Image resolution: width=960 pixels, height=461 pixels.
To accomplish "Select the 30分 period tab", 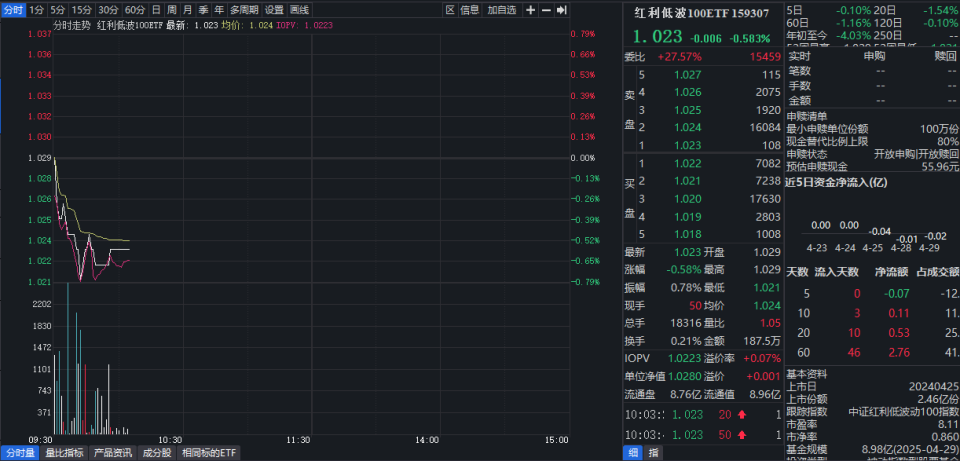I will coord(108,10).
